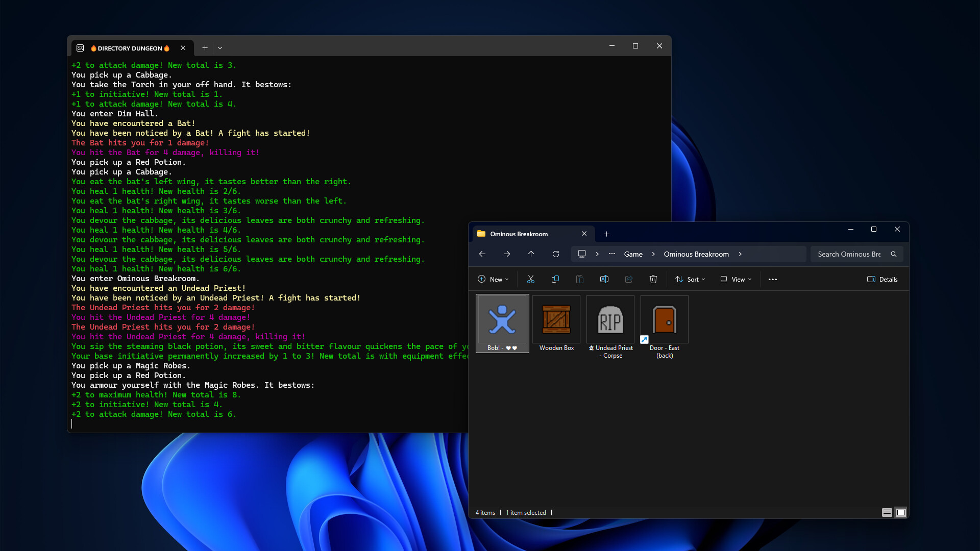Click the Copy icon in the toolbar

(555, 279)
